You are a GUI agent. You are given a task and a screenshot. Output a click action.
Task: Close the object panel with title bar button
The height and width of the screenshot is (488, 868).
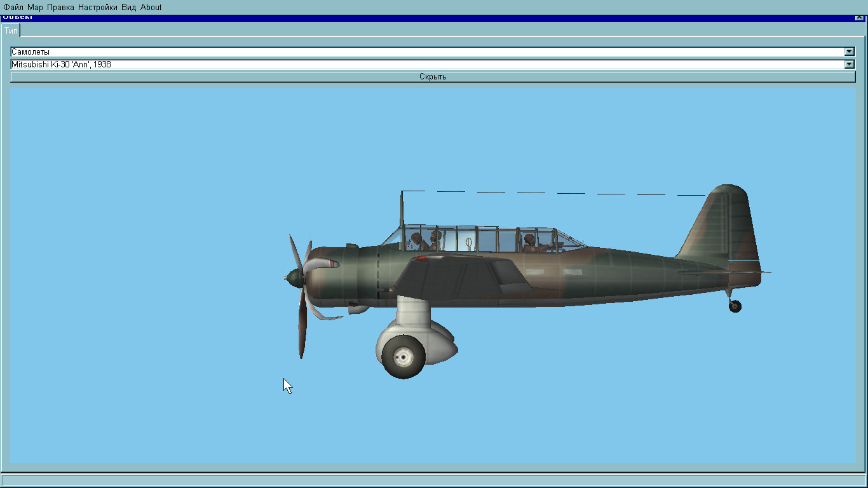[859, 18]
